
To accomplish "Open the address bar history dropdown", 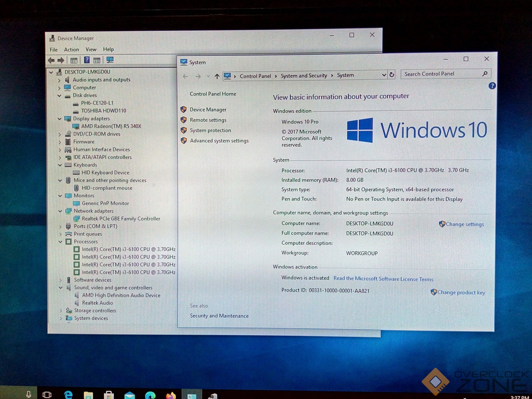I will 384,75.
